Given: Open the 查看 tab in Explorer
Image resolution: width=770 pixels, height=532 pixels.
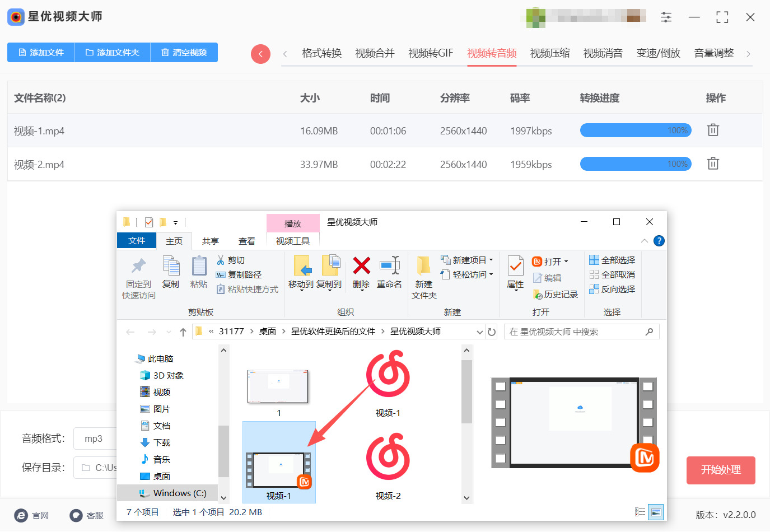Looking at the screenshot, I should tap(247, 241).
